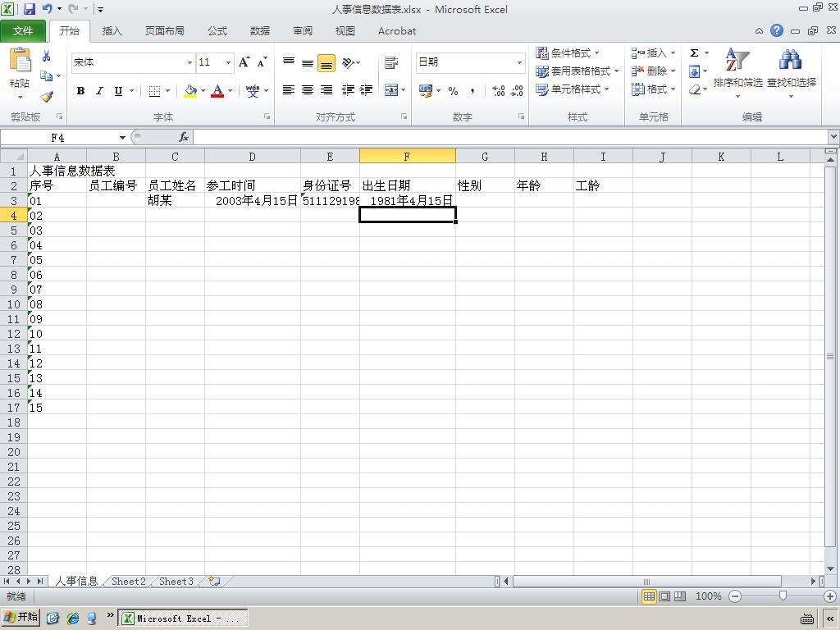Image resolution: width=840 pixels, height=630 pixels.
Task: Click Decrease Decimal icon
Action: pos(517,91)
